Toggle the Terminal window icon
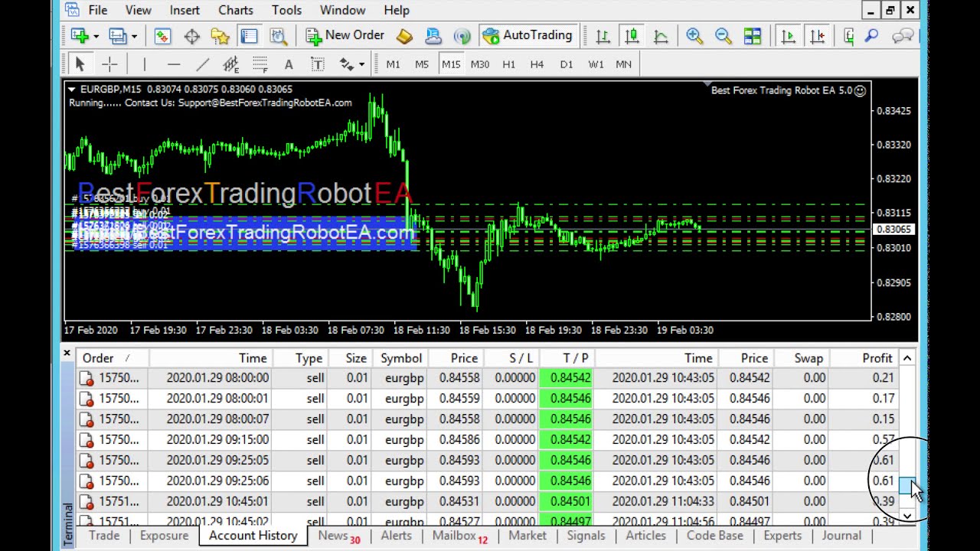980x551 pixels. pos(249,35)
